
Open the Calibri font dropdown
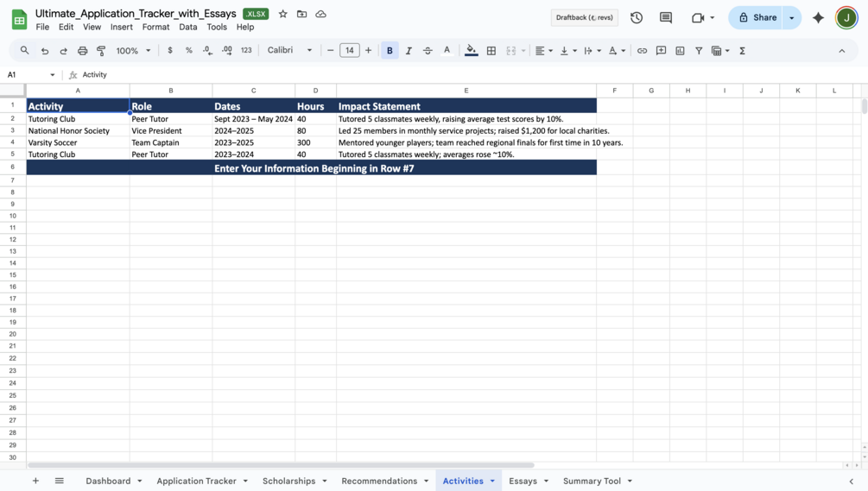pos(289,50)
